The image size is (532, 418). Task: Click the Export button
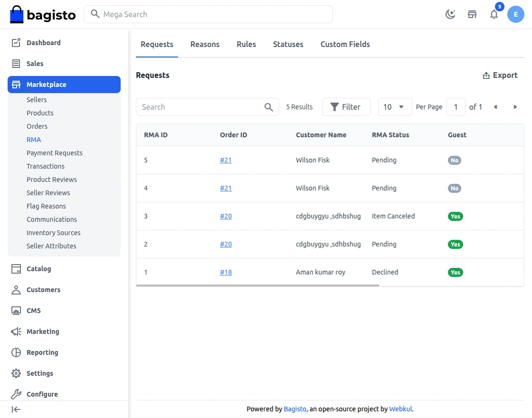tap(500, 75)
